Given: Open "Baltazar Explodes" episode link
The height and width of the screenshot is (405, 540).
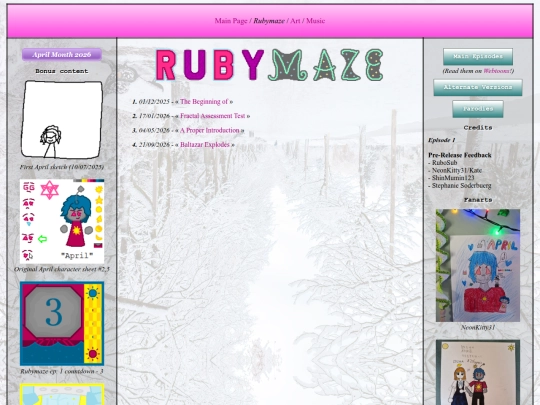Looking at the screenshot, I should 205,145.
